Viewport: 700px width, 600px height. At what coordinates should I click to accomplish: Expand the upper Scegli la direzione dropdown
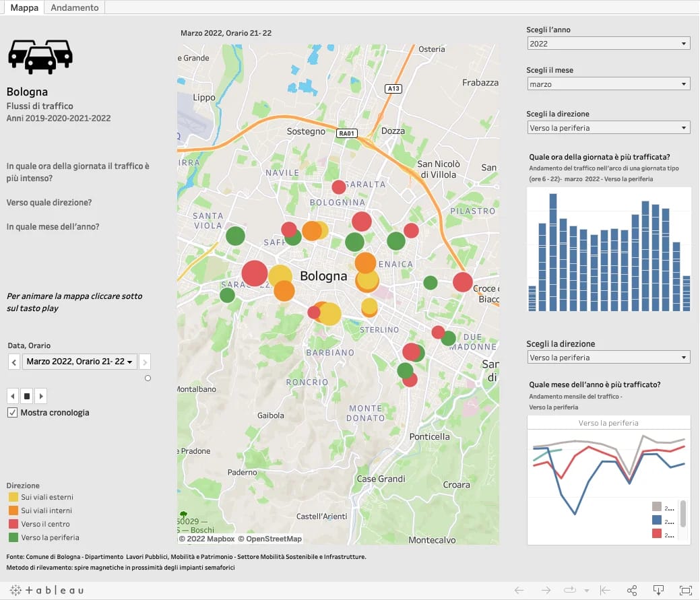pos(608,128)
